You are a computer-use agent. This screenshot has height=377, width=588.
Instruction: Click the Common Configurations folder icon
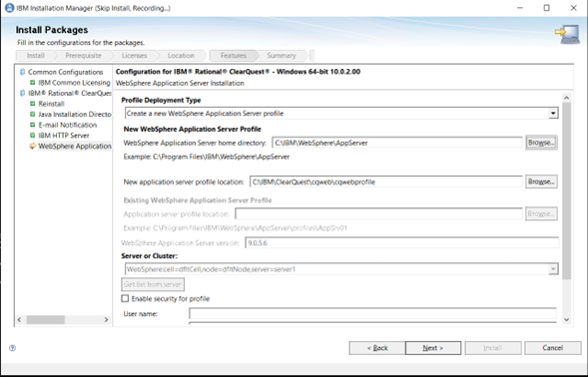pyautogui.click(x=23, y=72)
